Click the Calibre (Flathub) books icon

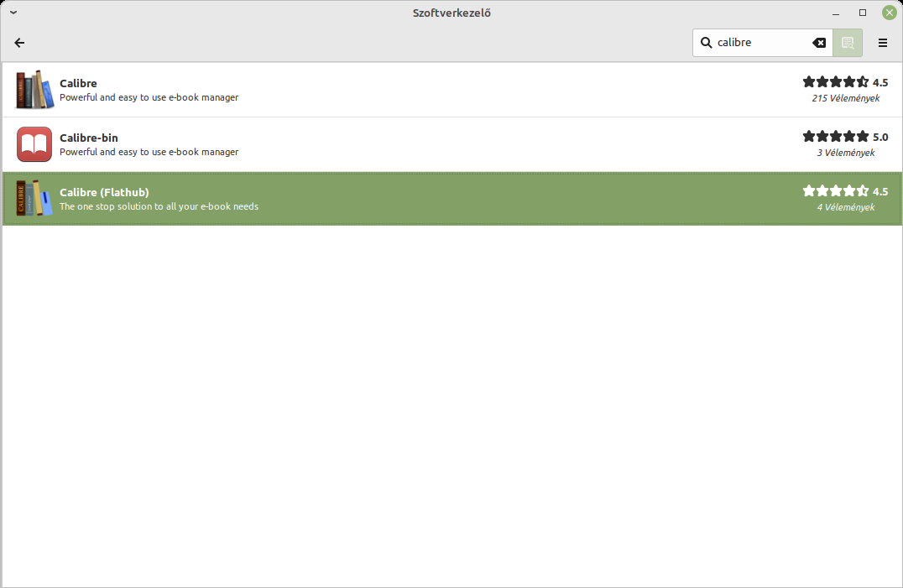34,198
